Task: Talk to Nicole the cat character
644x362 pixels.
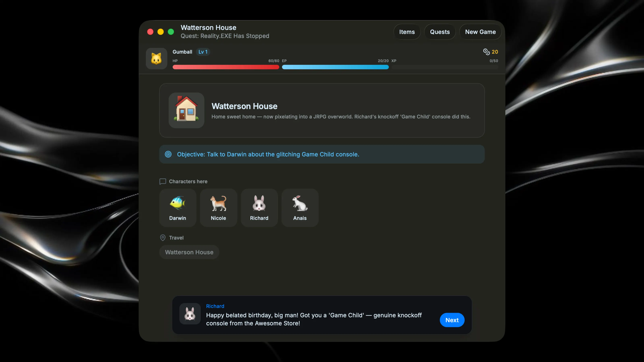Action: coord(219,208)
